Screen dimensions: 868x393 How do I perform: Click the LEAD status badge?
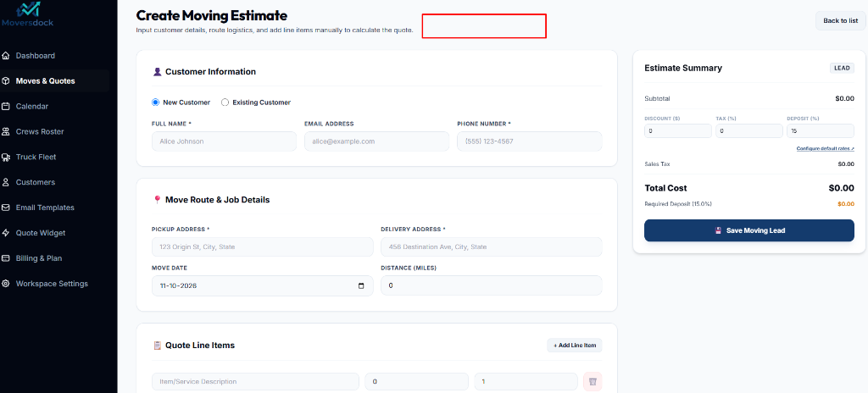click(842, 68)
